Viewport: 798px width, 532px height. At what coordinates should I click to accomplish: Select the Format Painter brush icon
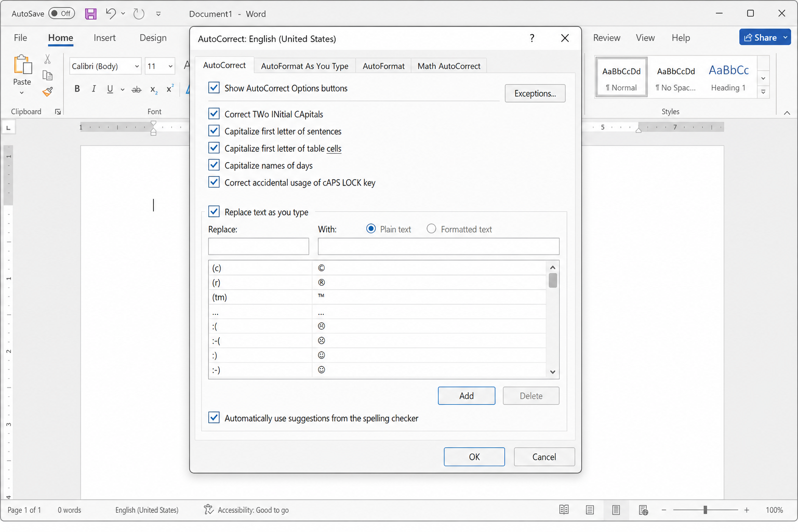click(48, 92)
